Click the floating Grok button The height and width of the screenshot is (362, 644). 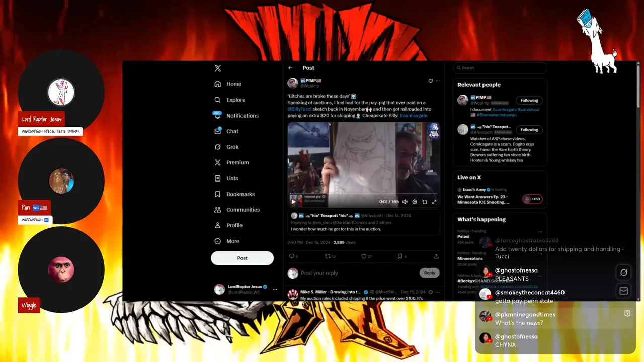pyautogui.click(x=624, y=273)
